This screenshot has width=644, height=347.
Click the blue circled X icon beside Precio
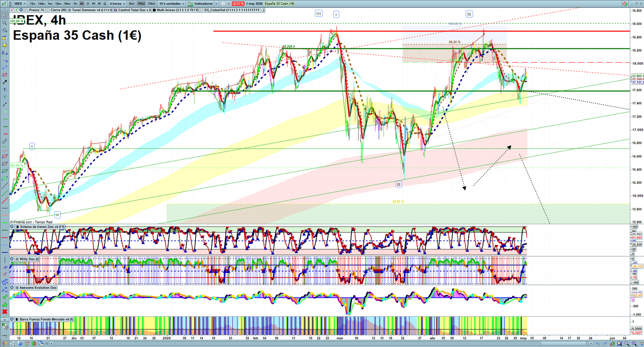click(21, 10)
